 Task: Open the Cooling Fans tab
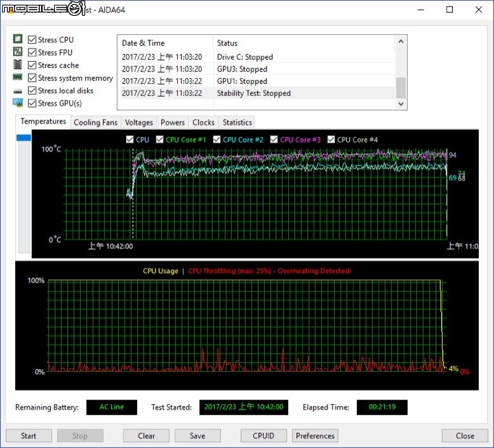(95, 123)
